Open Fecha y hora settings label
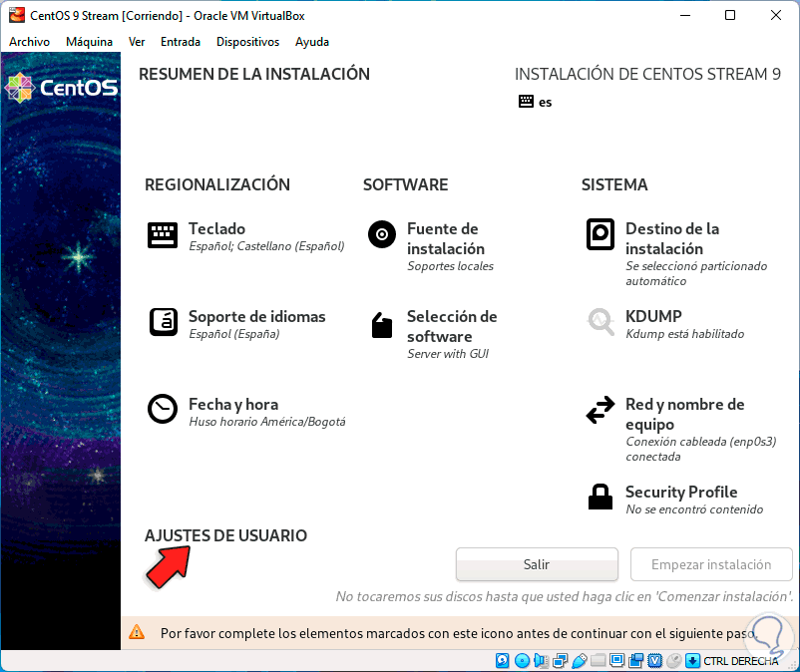 tap(233, 405)
